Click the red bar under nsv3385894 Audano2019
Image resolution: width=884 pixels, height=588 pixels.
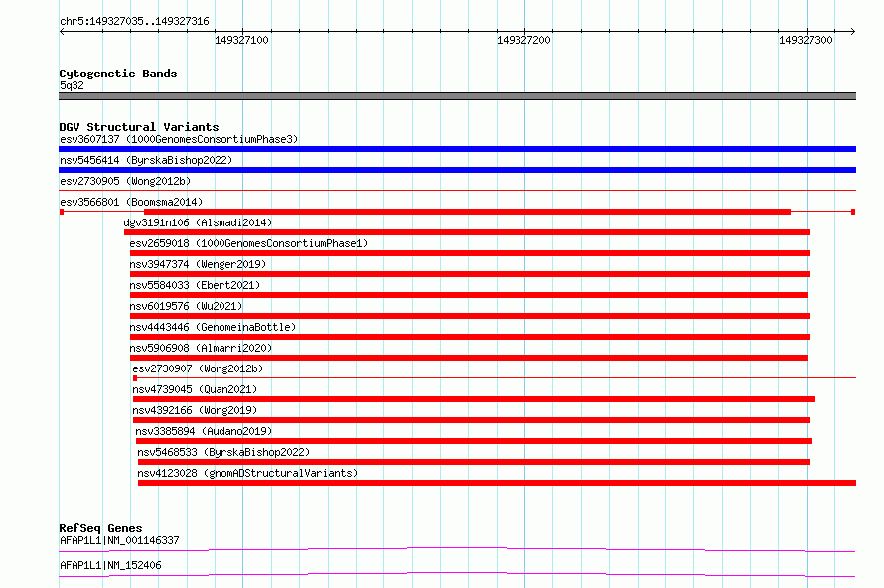click(x=474, y=441)
